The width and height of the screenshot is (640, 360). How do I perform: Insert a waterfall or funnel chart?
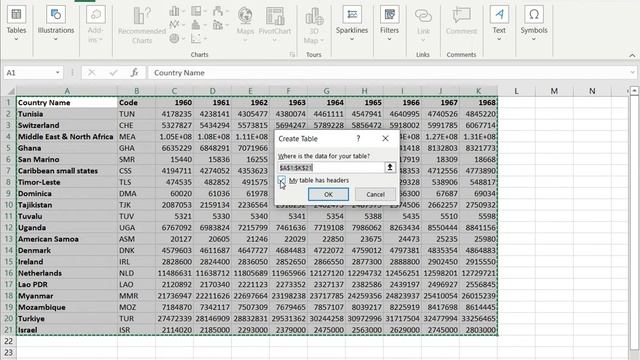coord(218,11)
